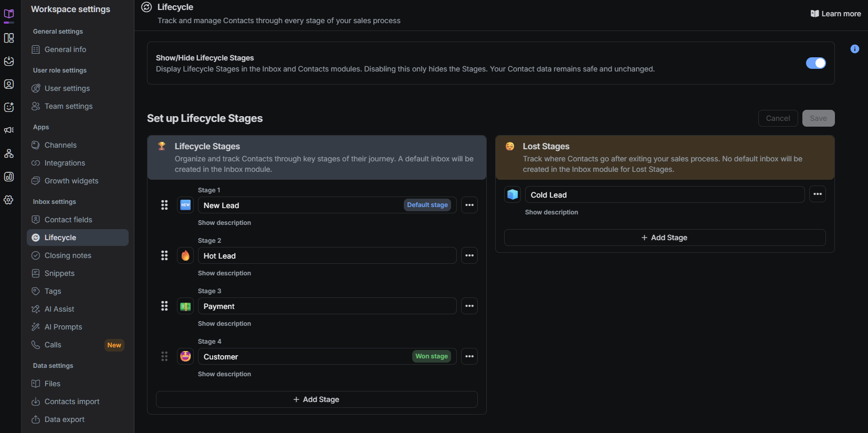Viewport: 868px width, 433px height.
Task: Edit the Customer stage name field
Action: click(327, 356)
